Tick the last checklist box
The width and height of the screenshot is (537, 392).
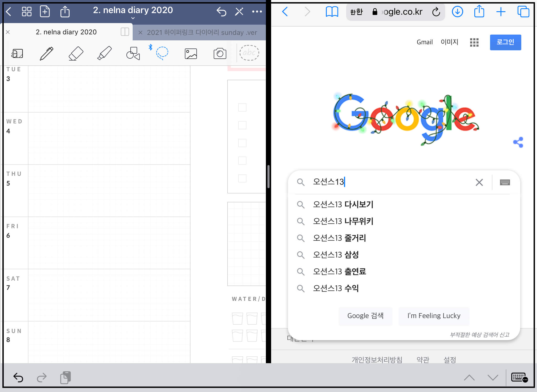coord(242,178)
